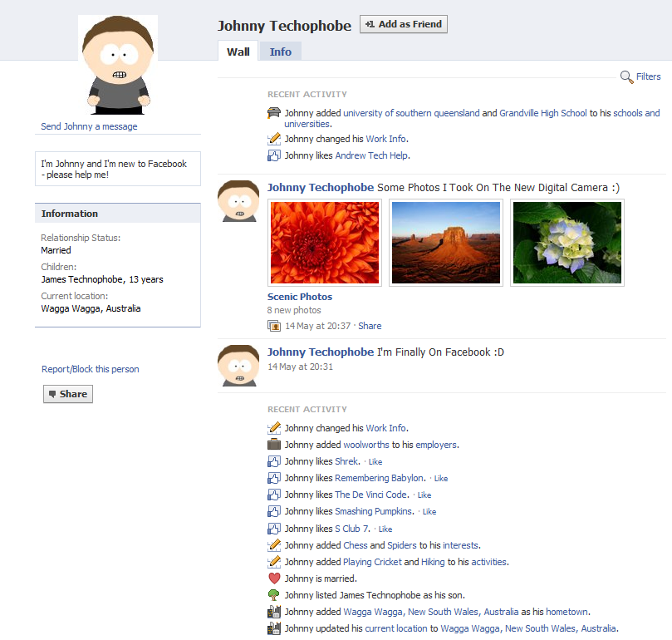672x640 pixels.
Task: Open interests link in Chess activity
Action: point(461,545)
